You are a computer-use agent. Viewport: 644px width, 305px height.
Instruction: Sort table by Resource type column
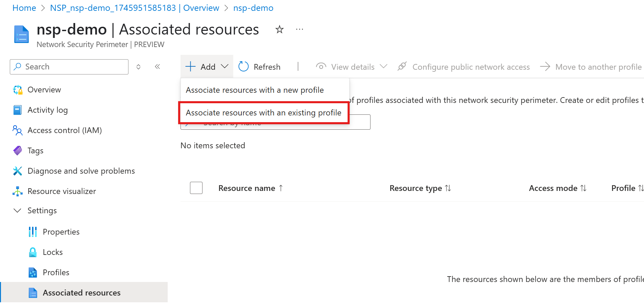click(420, 188)
